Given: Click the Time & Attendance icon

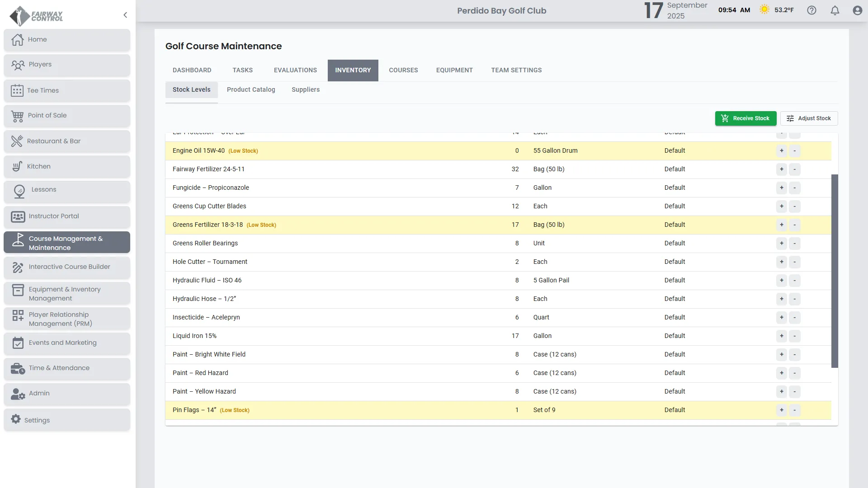Looking at the screenshot, I should coord(18,369).
